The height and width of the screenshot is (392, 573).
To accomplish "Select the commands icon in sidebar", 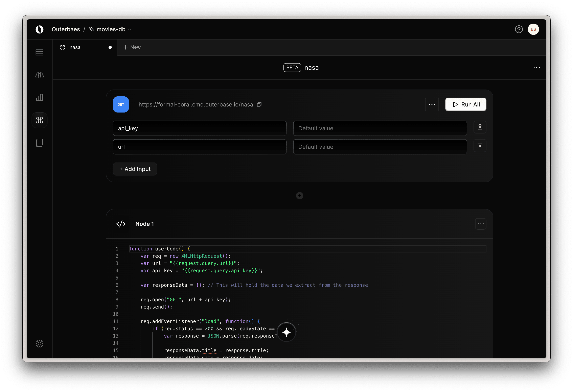I will point(40,120).
